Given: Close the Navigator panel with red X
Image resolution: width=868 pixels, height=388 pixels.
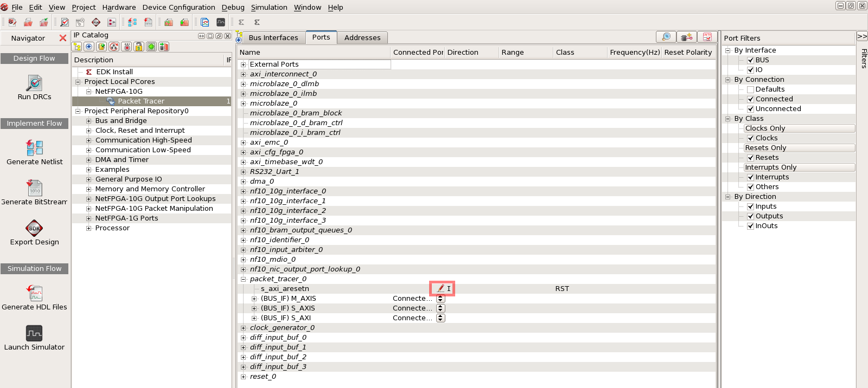Looking at the screenshot, I should point(63,38).
